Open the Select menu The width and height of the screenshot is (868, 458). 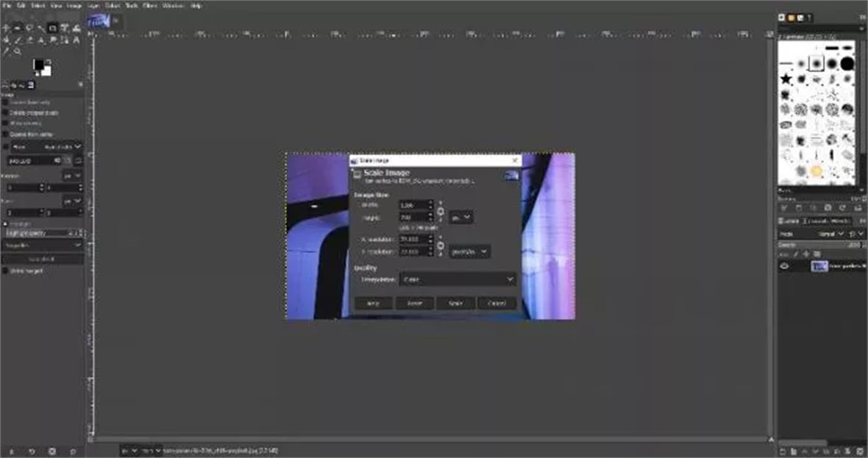(38, 6)
